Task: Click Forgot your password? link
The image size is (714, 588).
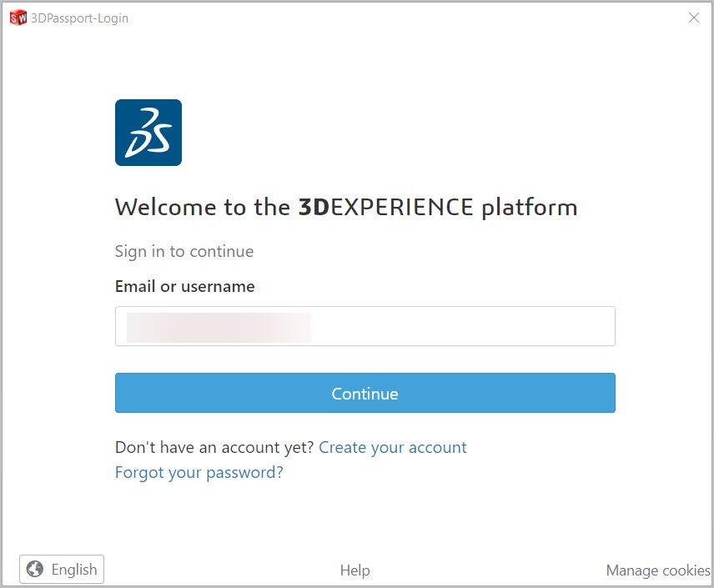Action: [x=199, y=472]
